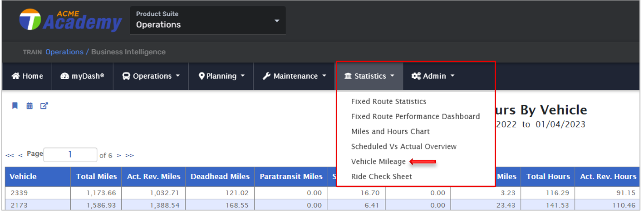Select Vehicle Mileage from Statistics menu
The width and height of the screenshot is (644, 211).
click(x=378, y=162)
